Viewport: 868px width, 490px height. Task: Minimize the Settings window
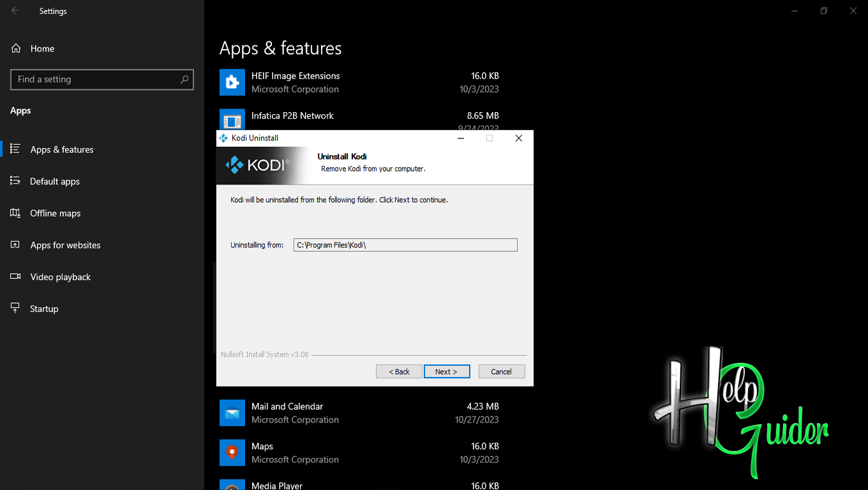tap(795, 11)
